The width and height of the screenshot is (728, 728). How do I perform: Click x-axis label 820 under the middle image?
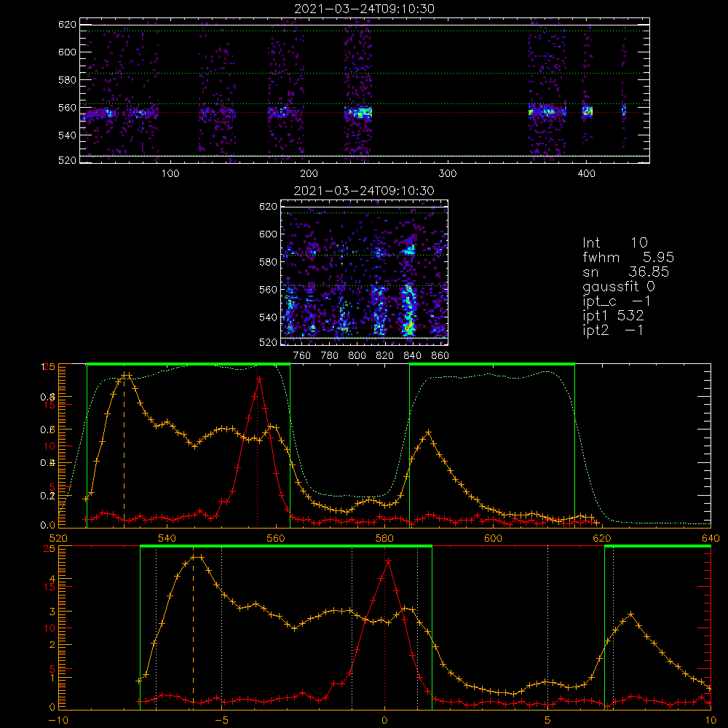385,356
